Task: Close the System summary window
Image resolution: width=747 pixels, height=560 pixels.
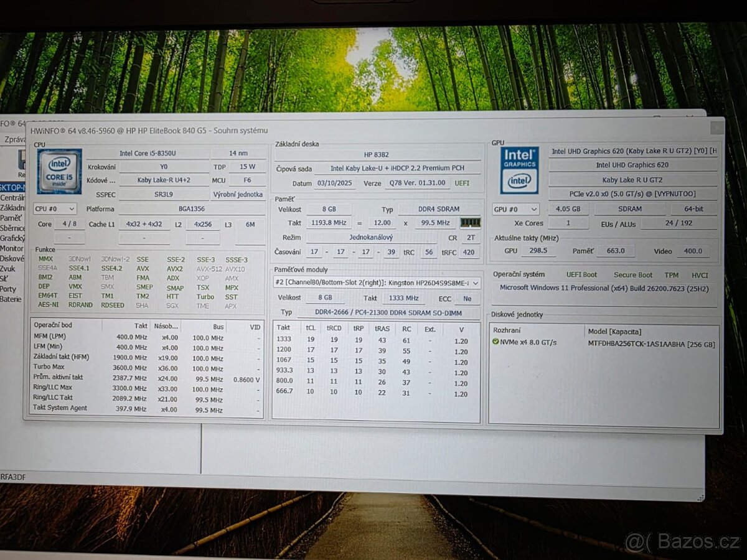Action: click(717, 127)
